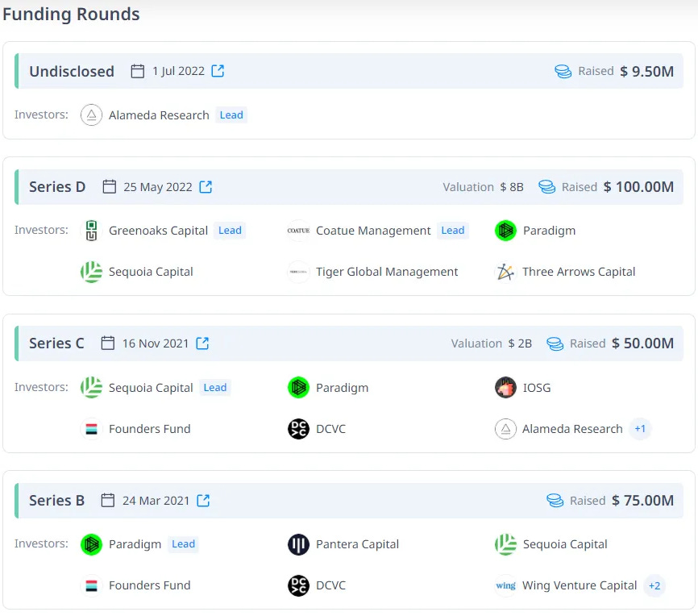Click calendar icon beside 16 Nov 2021
Image resolution: width=698 pixels, height=616 pixels.
pyautogui.click(x=108, y=343)
